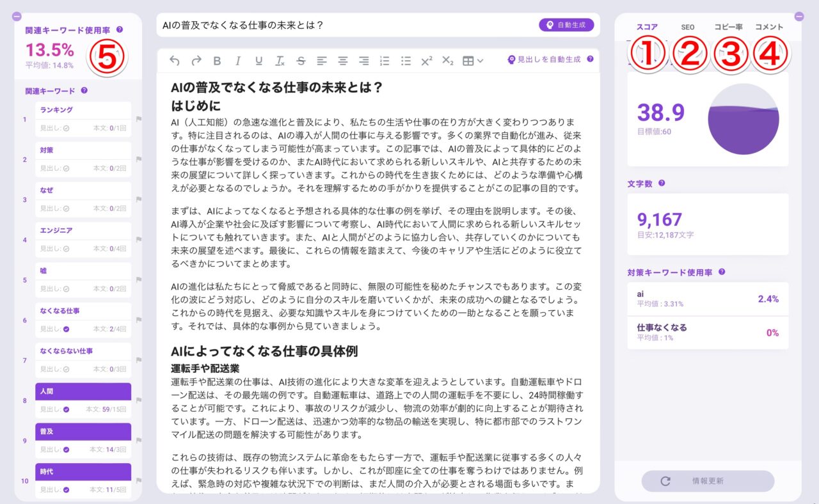Apply italic formatting
The image size is (819, 504).
[x=238, y=61]
